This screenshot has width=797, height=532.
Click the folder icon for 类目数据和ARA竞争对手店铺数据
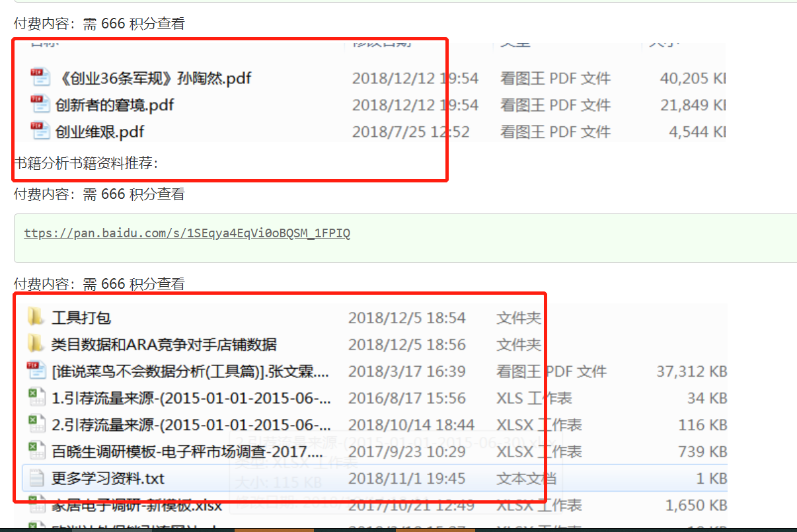click(36, 344)
